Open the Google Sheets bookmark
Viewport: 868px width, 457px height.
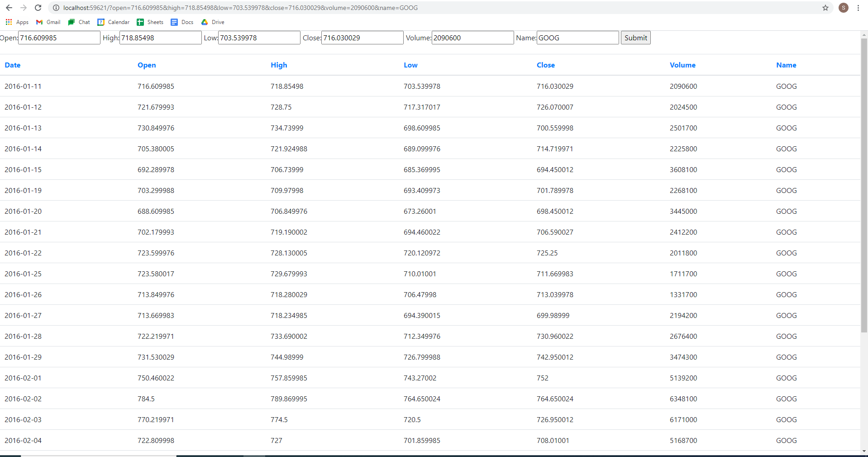[150, 22]
